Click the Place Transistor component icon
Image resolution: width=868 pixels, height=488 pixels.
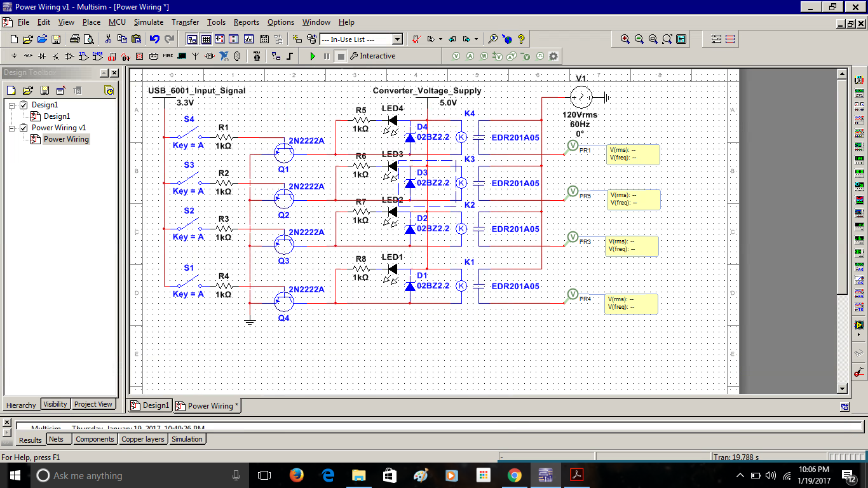(x=56, y=56)
